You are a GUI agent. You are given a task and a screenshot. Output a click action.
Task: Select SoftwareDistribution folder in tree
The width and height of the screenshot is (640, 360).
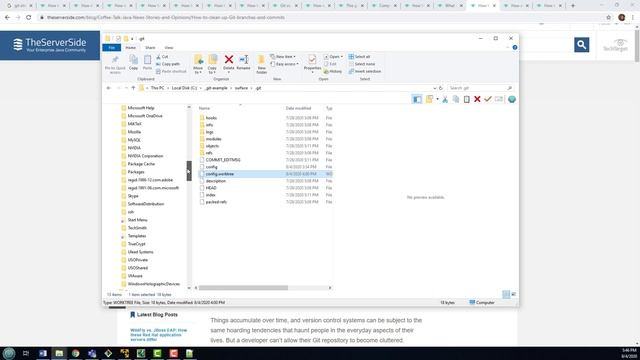tap(146, 204)
